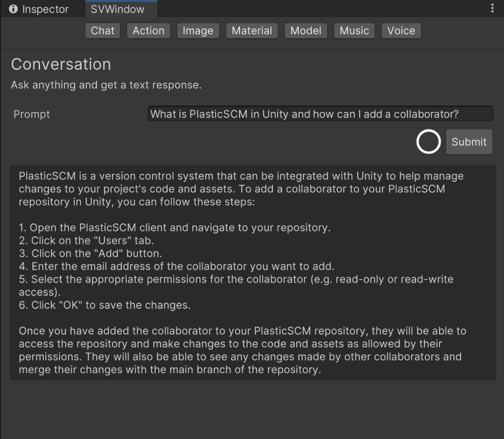Select the Image generation button
This screenshot has height=439, width=504.
tap(198, 31)
